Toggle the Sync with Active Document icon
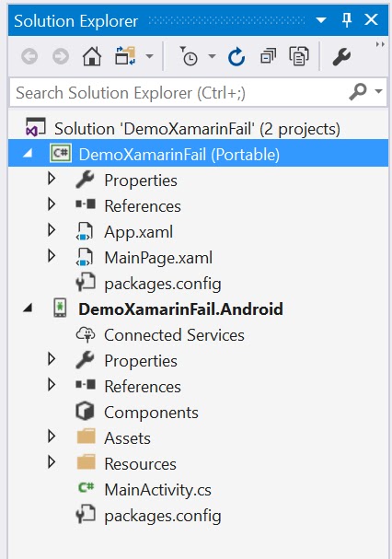This screenshot has height=559, width=392. [x=125, y=56]
